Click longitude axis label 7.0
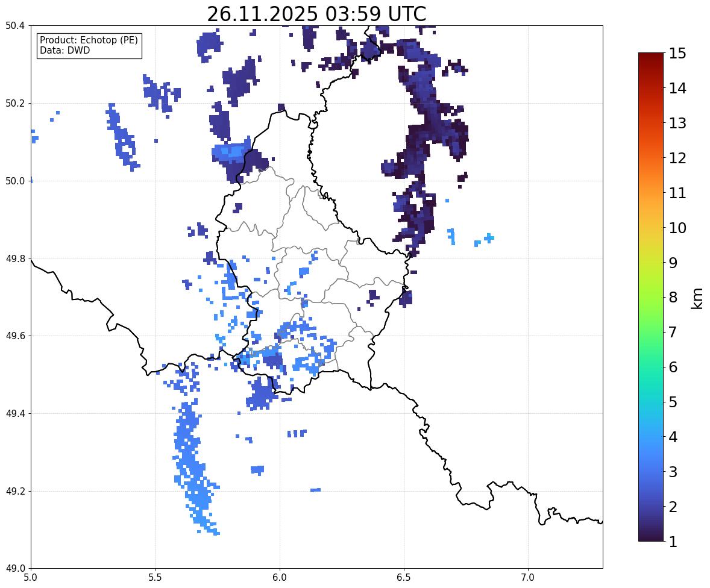The image size is (710, 588). tap(528, 578)
